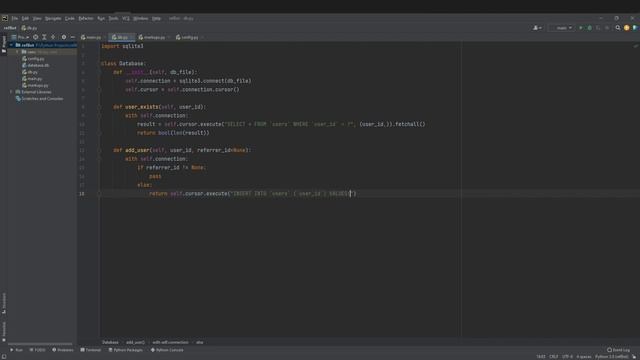Select Scratches and Consoles node
The image size is (640, 360).
pos(39,99)
